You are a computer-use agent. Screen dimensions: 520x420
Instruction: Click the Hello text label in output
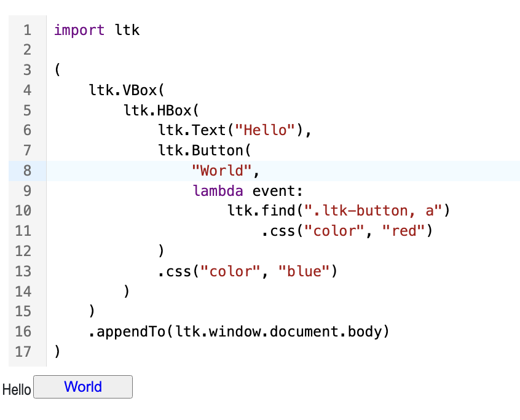tap(17, 389)
